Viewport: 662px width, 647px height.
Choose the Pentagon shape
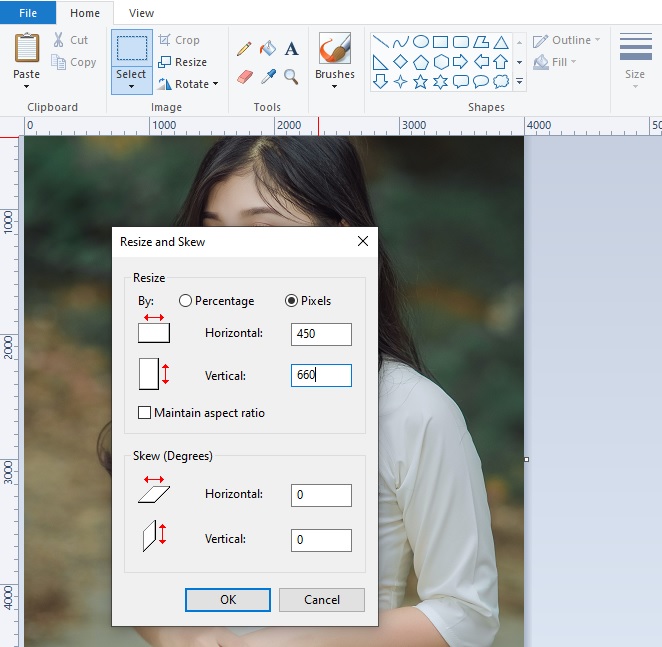coord(421,62)
